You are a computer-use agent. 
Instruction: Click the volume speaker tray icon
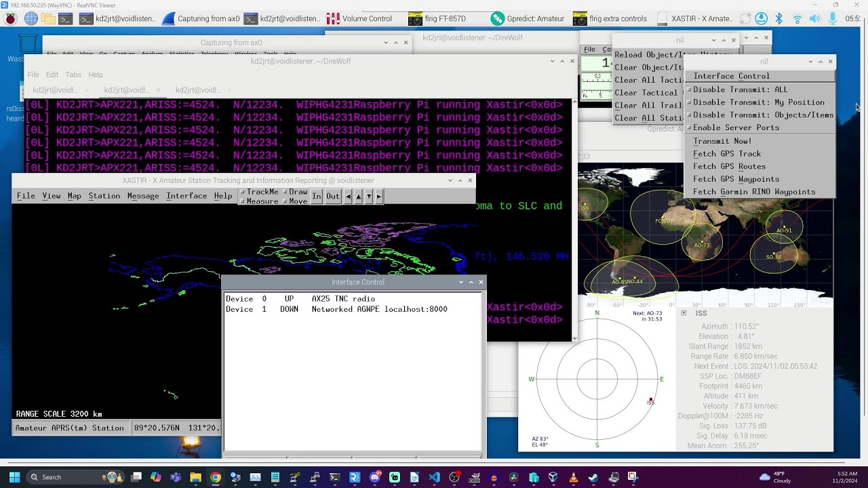click(x=815, y=19)
